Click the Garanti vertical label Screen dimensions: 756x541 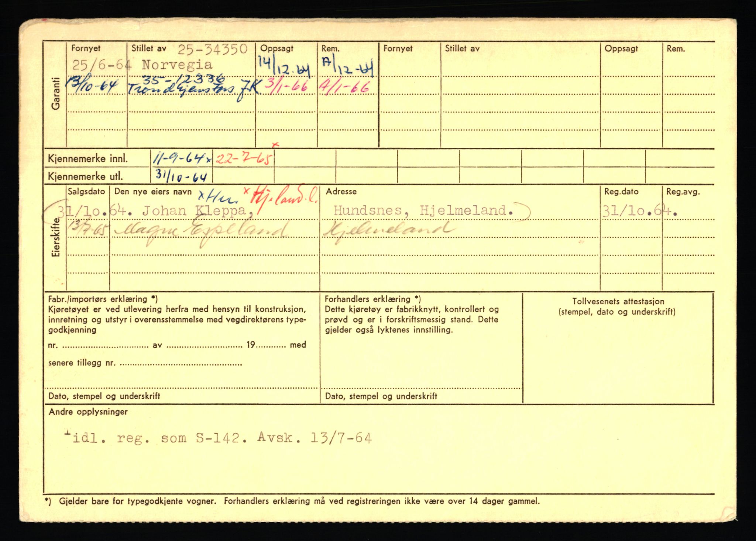click(x=55, y=93)
